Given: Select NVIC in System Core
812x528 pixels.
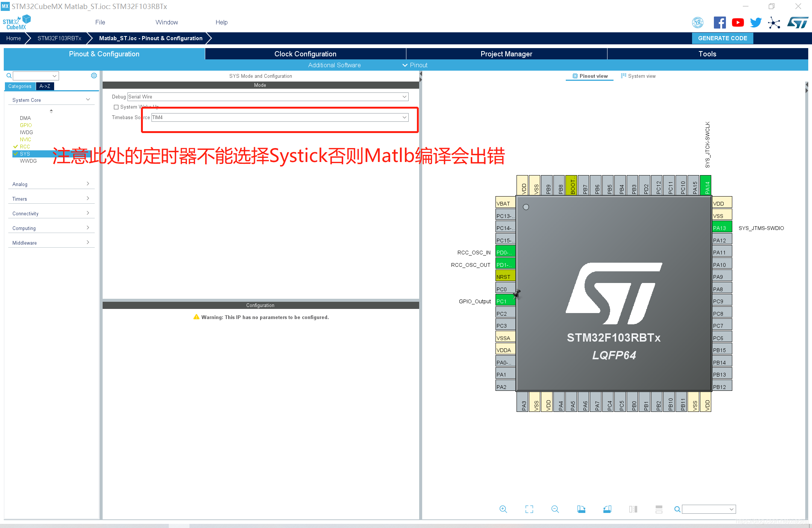Looking at the screenshot, I should point(25,139).
